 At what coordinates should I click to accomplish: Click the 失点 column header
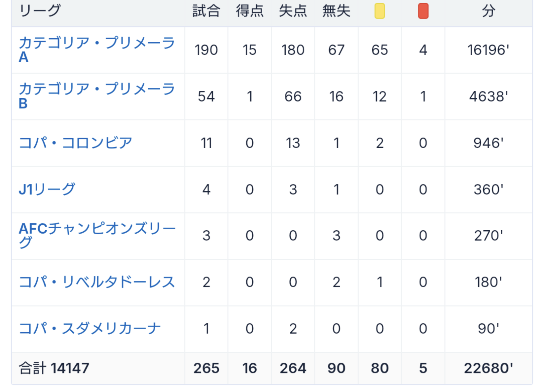293,11
